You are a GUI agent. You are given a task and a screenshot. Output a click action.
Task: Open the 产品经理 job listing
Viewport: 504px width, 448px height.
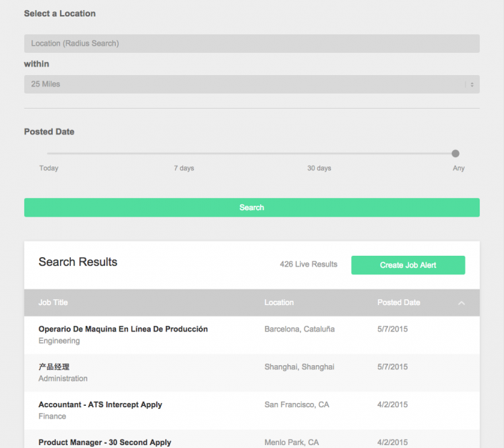coord(54,367)
